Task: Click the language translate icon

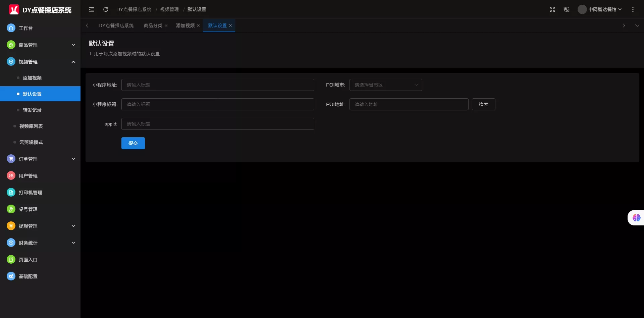Action: 567,9
